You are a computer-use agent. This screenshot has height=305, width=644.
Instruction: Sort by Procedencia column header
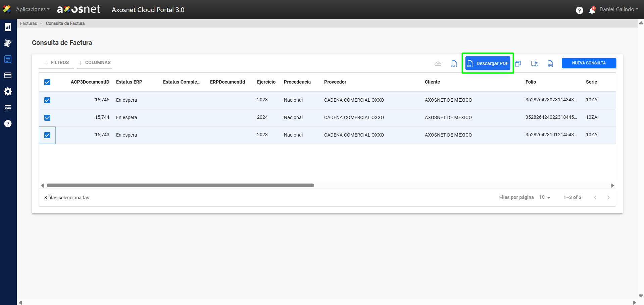297,82
